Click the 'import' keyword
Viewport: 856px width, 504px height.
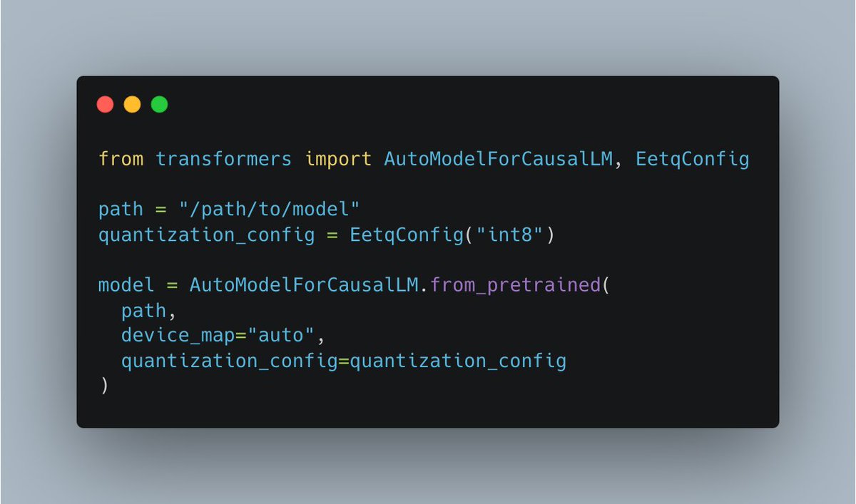tap(338, 158)
